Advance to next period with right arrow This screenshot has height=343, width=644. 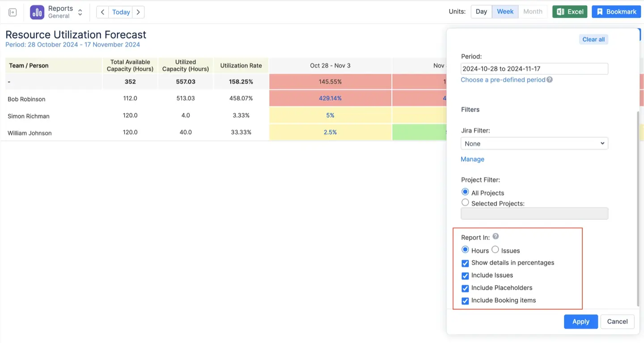[139, 12]
